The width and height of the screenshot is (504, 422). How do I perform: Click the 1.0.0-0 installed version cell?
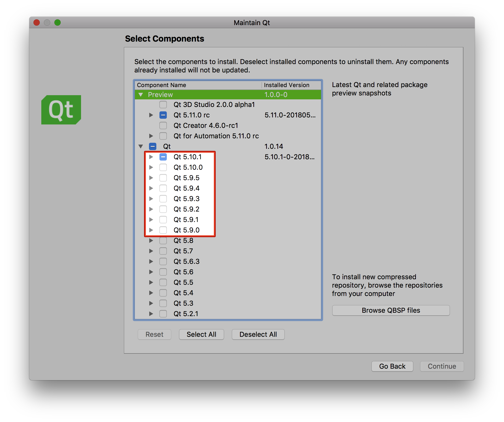(x=276, y=95)
